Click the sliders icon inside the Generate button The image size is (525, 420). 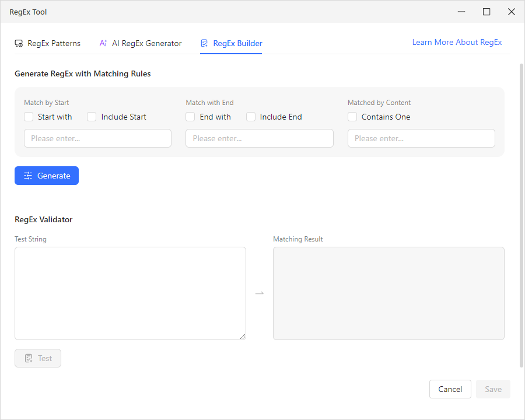pyautogui.click(x=27, y=176)
